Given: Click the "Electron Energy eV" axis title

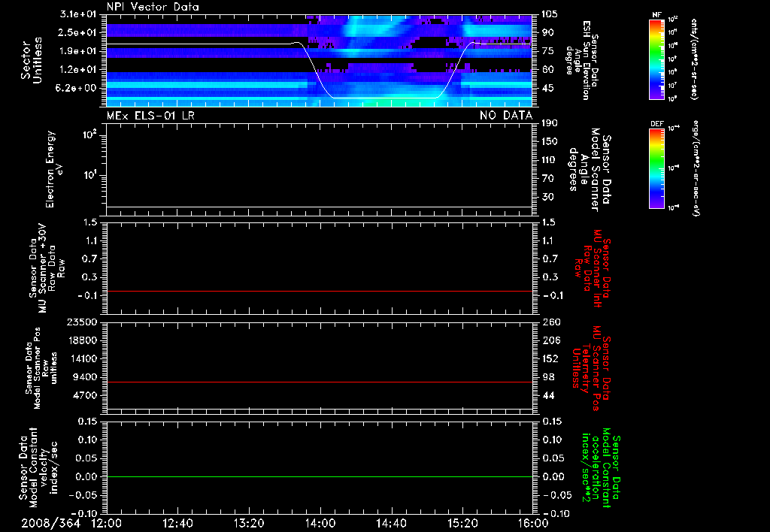Looking at the screenshot, I should pyautogui.click(x=53, y=169).
